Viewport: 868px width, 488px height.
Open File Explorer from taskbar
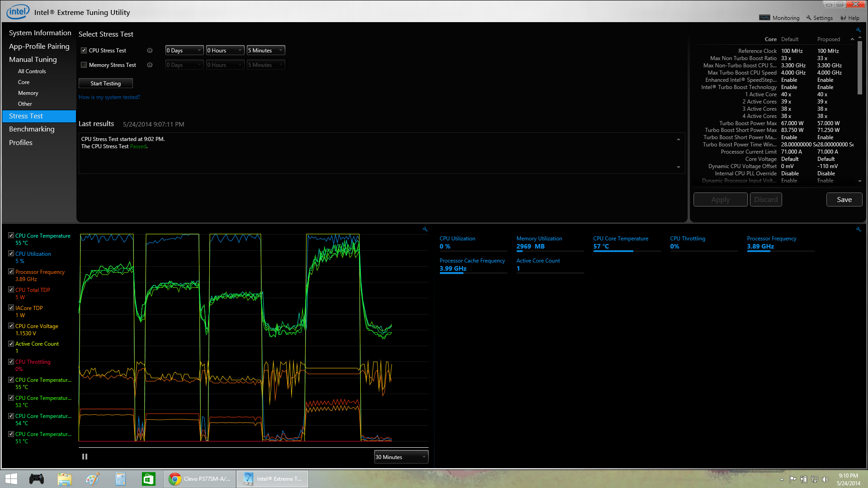[64, 479]
